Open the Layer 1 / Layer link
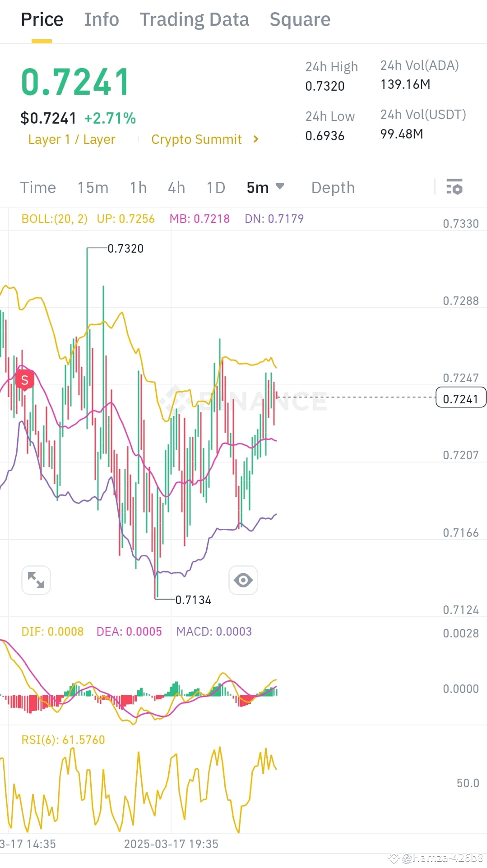 click(x=71, y=139)
